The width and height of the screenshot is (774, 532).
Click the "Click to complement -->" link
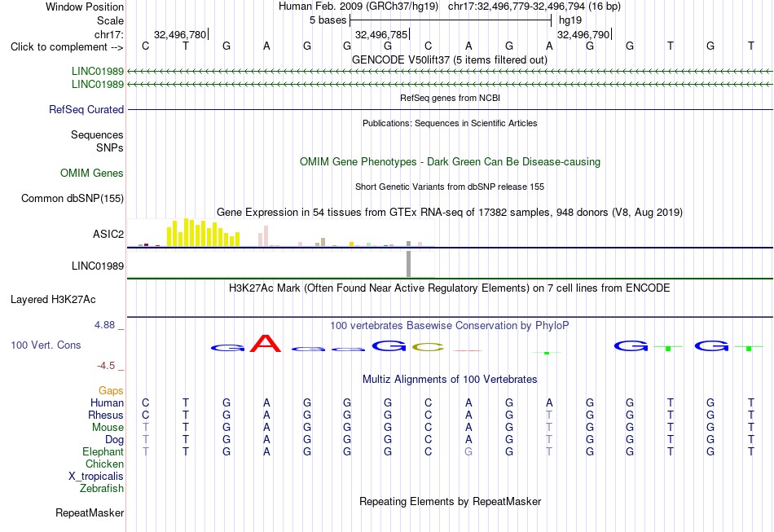point(67,47)
